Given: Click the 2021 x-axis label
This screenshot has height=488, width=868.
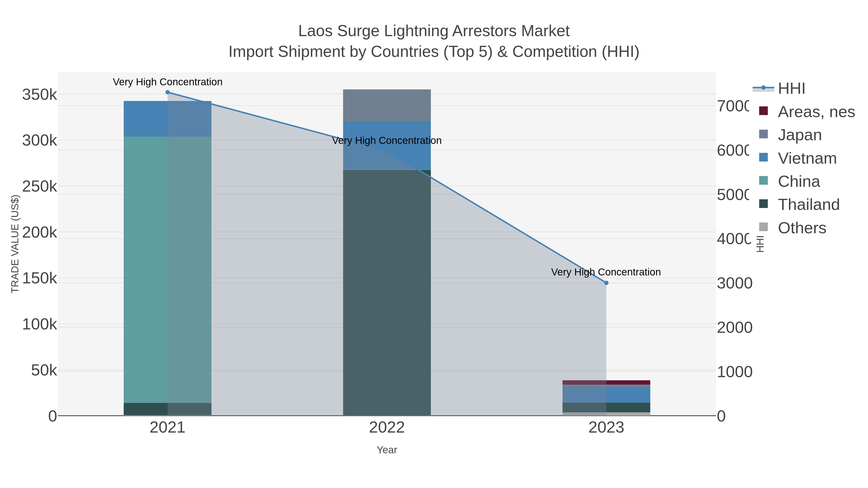Looking at the screenshot, I should tap(168, 428).
